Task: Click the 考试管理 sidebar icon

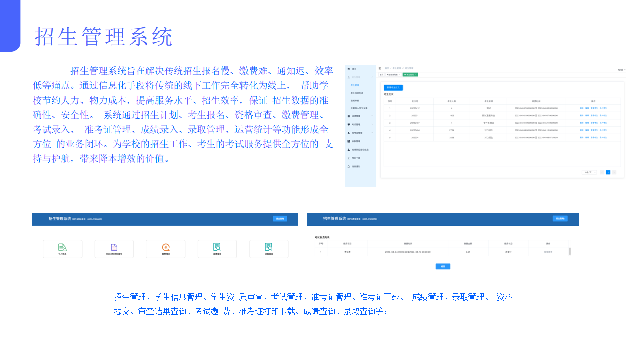Action: coord(349,123)
